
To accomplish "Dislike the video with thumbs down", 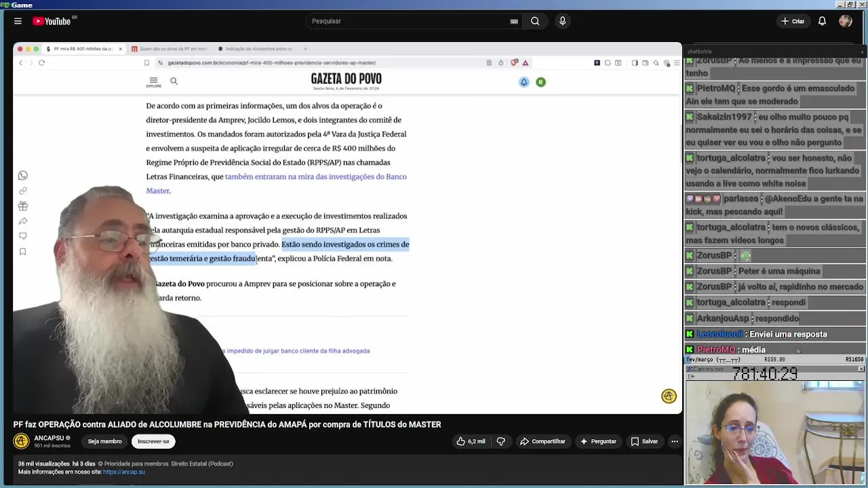I will (x=501, y=441).
